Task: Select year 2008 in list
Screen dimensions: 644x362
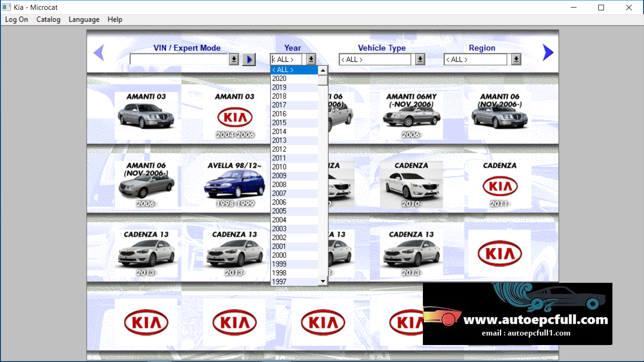Action: click(x=294, y=185)
